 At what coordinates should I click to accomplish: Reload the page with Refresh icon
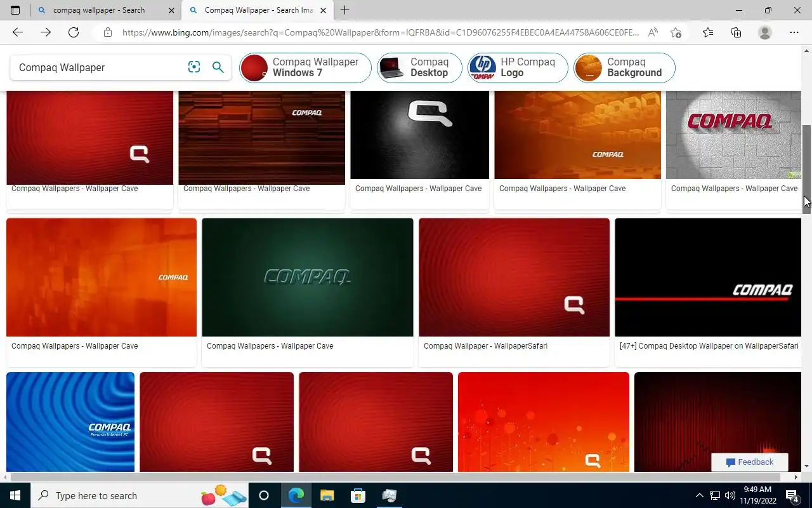pyautogui.click(x=74, y=32)
